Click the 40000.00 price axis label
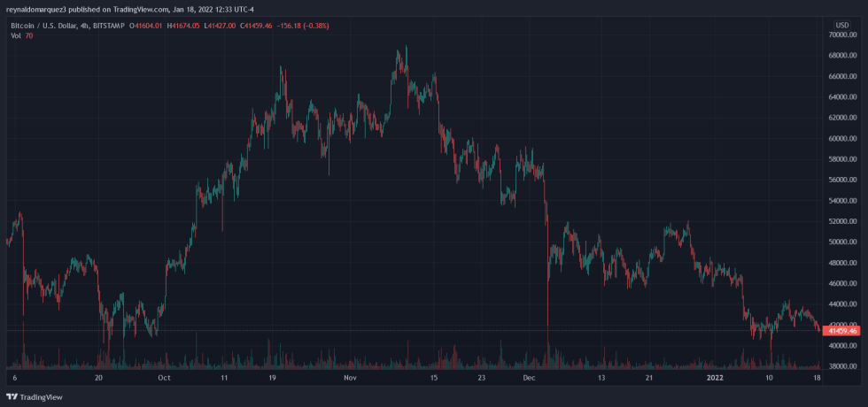Viewport: 868px width, 407px height. pos(841,346)
